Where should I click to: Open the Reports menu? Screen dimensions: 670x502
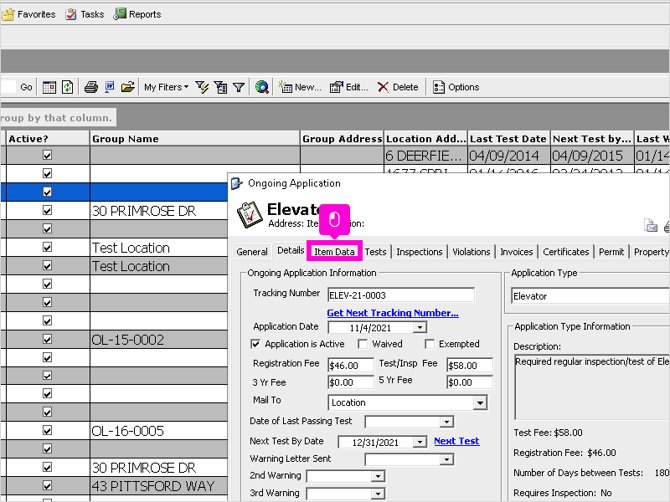[138, 14]
